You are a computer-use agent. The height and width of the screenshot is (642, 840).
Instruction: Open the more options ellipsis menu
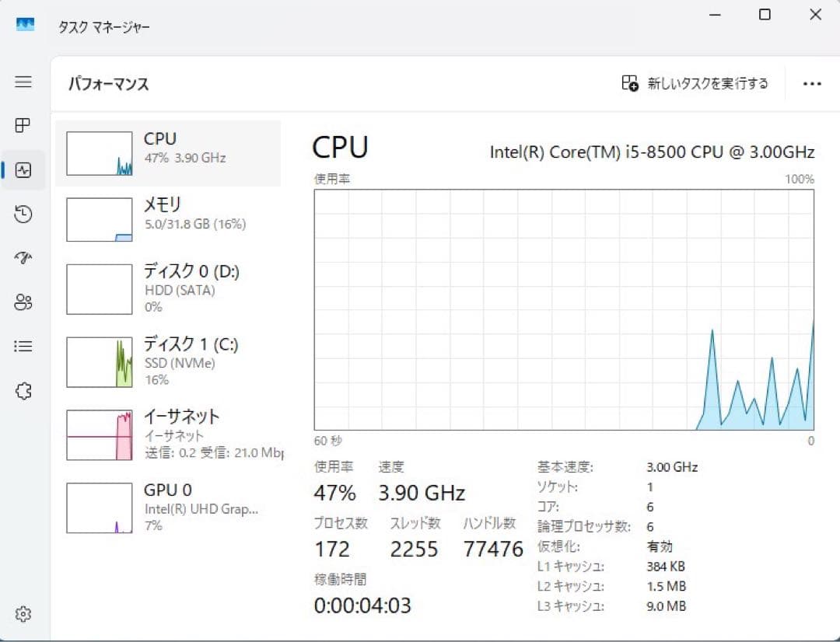(x=812, y=83)
